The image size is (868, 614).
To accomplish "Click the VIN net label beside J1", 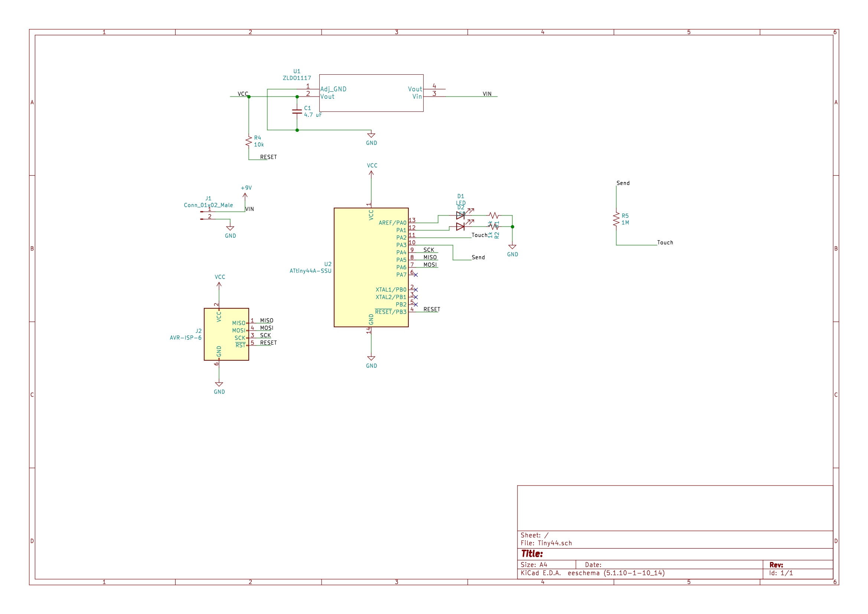I will (249, 209).
